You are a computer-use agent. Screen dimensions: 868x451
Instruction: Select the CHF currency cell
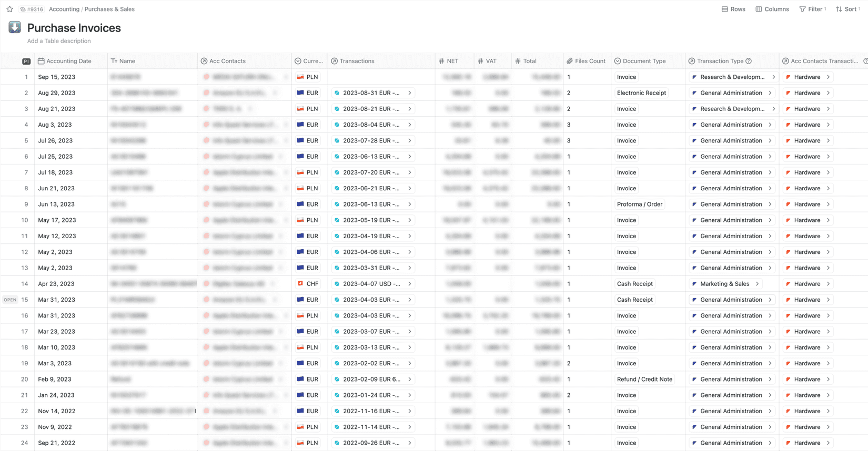point(308,284)
